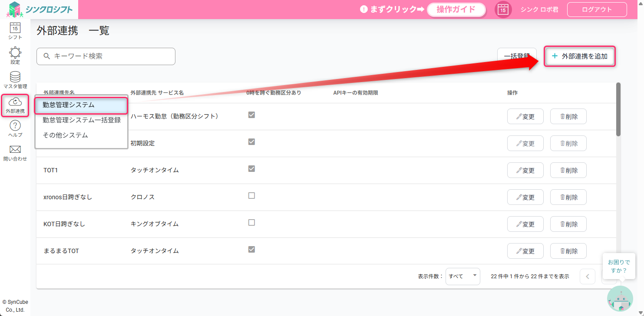The width and height of the screenshot is (644, 316).
Task: Choose その他システム in the submenu
Action: click(65, 135)
